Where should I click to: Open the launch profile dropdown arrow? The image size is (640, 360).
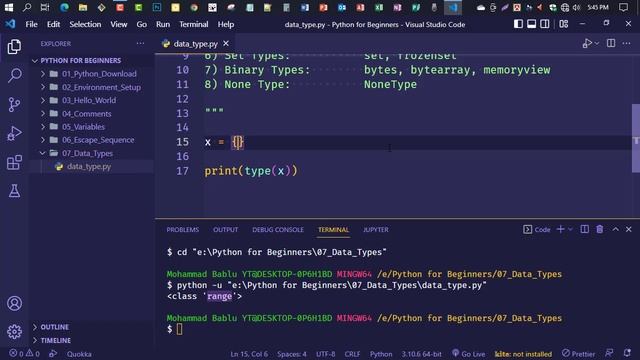point(570,229)
